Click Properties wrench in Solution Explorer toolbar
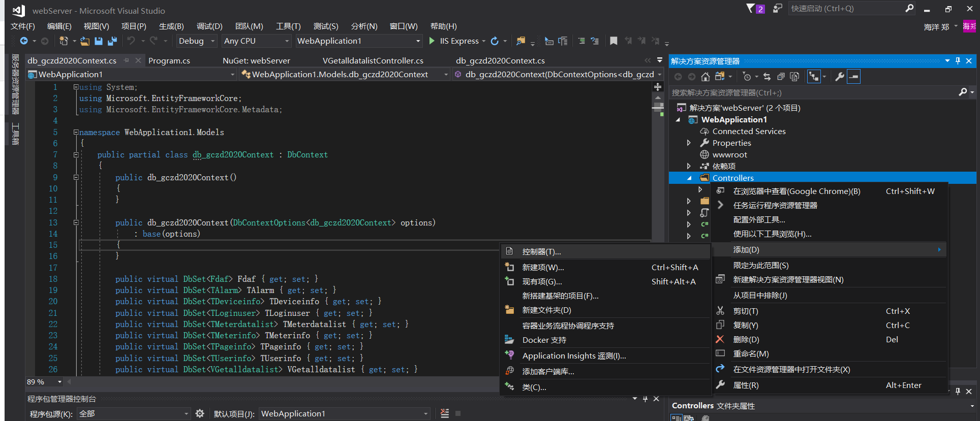The width and height of the screenshot is (980, 421). point(840,77)
